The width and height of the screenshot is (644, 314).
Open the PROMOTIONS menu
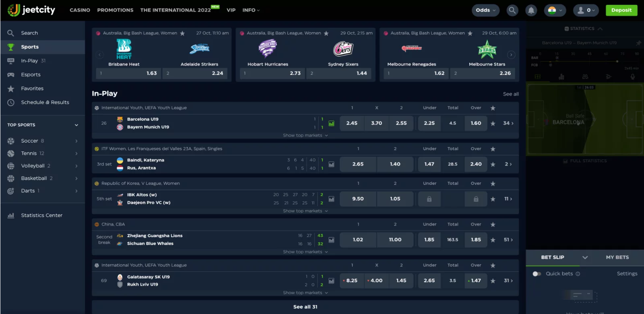(x=115, y=10)
